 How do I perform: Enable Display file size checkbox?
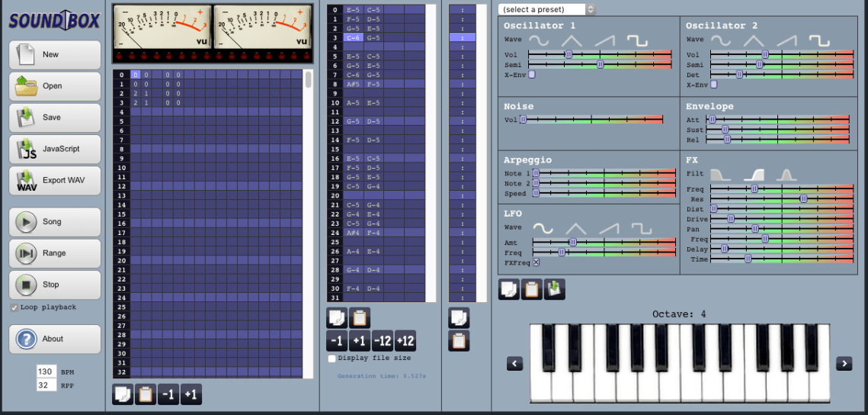pos(332,358)
